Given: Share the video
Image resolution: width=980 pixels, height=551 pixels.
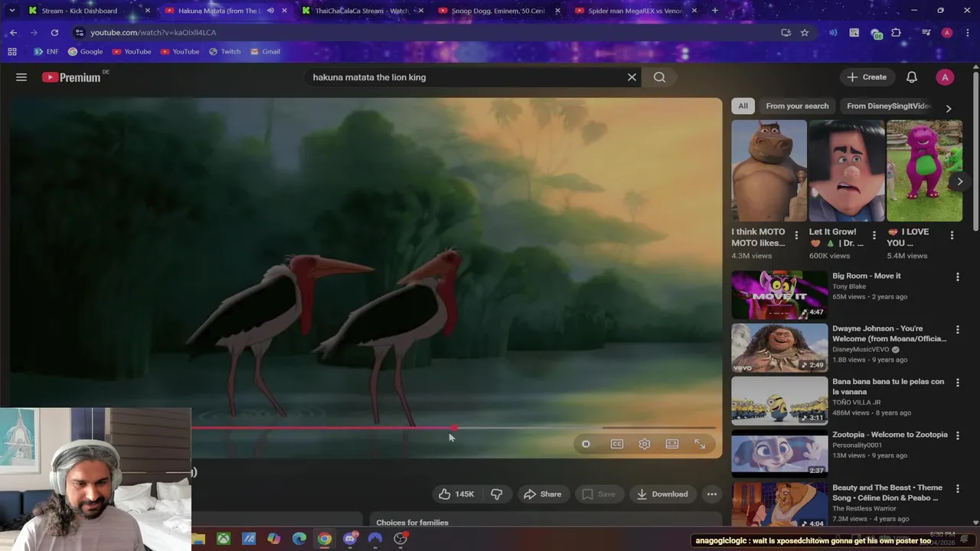Looking at the screenshot, I should point(543,494).
